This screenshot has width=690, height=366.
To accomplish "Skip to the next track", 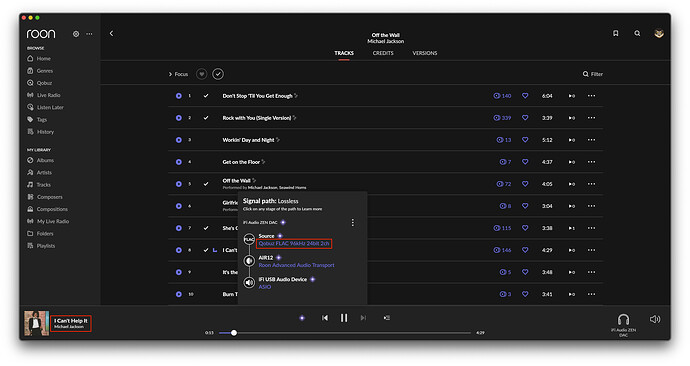I will tap(363, 318).
